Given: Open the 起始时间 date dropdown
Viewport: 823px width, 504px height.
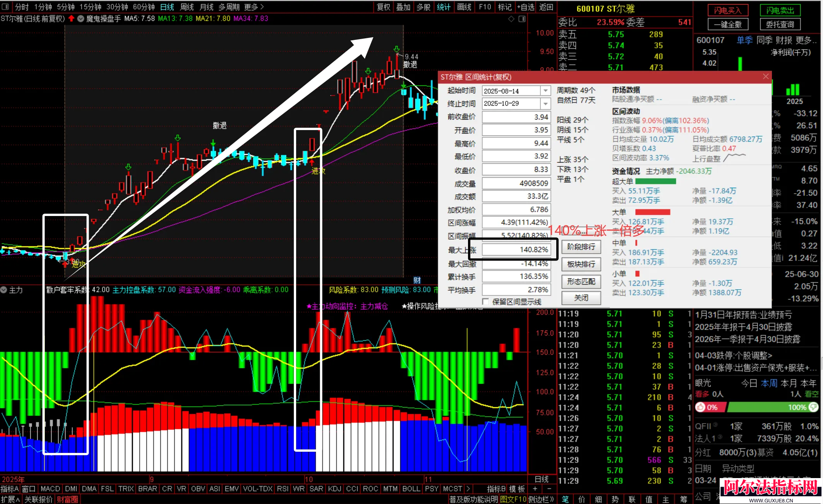Looking at the screenshot, I should click(x=545, y=91).
